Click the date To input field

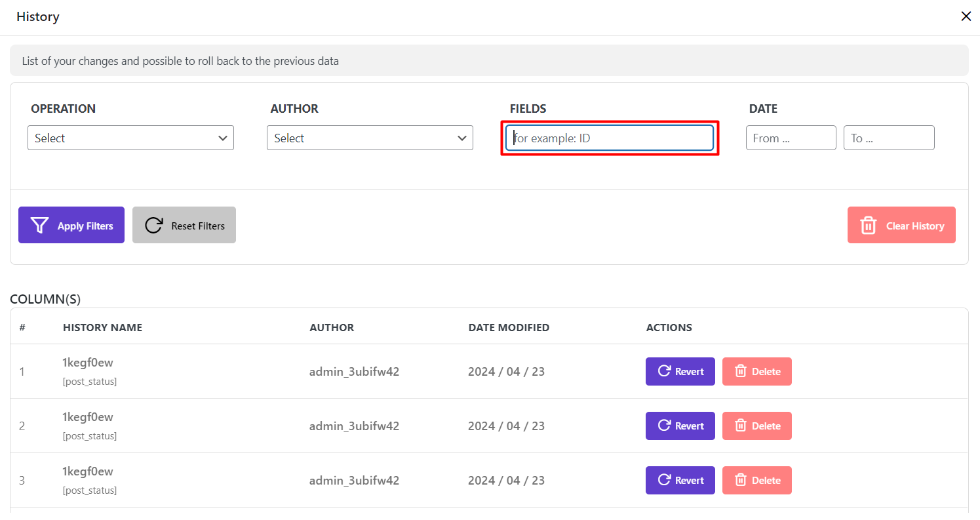click(888, 138)
